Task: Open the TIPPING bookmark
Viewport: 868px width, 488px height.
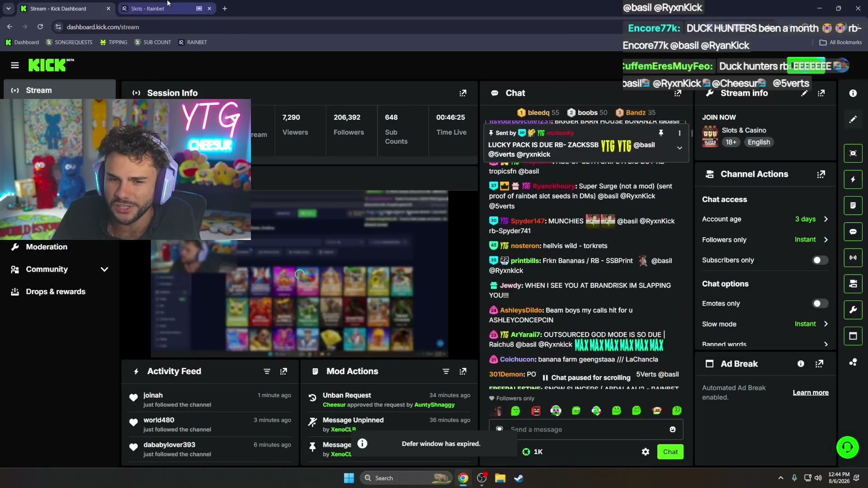Action: [113, 42]
